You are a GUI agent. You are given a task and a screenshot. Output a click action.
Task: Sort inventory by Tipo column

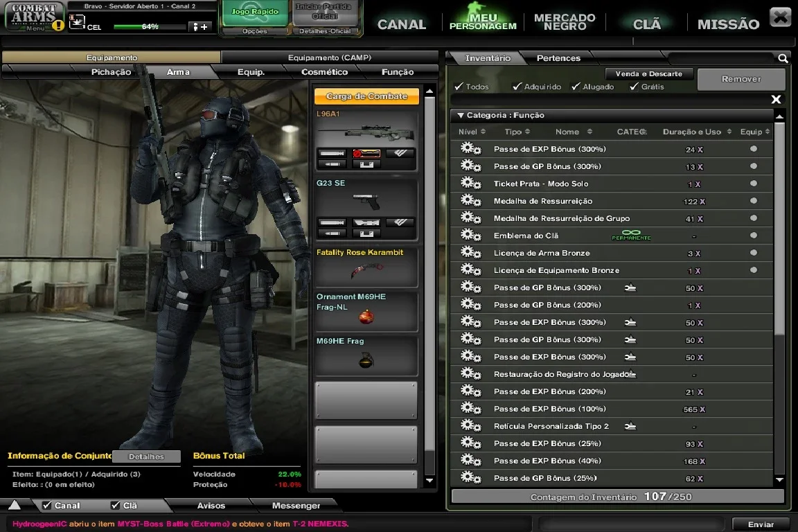[517, 132]
